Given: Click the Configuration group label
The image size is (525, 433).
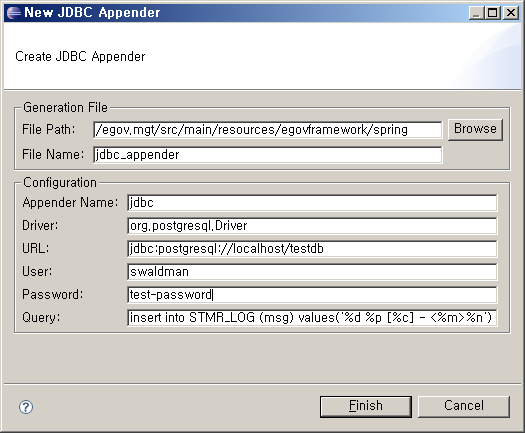Looking at the screenshot, I should [x=60, y=183].
